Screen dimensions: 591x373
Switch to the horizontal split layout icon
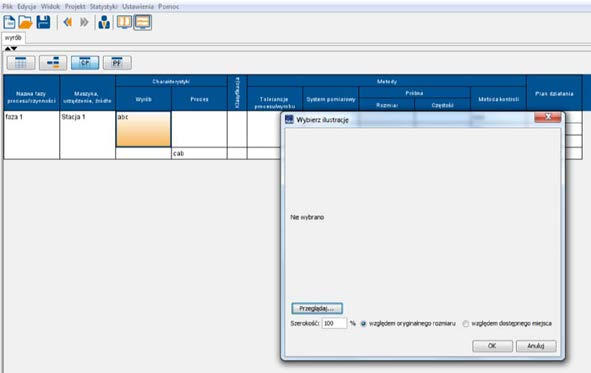[x=142, y=22]
